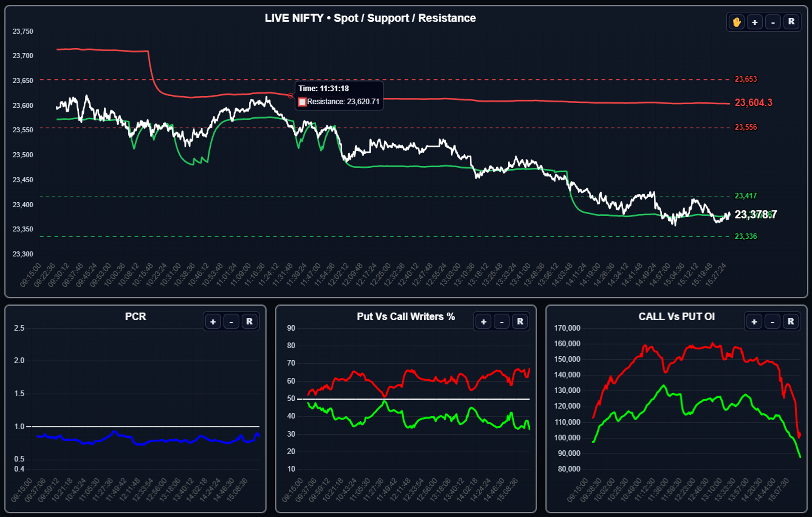Reset Put Vs Call Writers chart
This screenshot has height=517, width=812.
(520, 322)
